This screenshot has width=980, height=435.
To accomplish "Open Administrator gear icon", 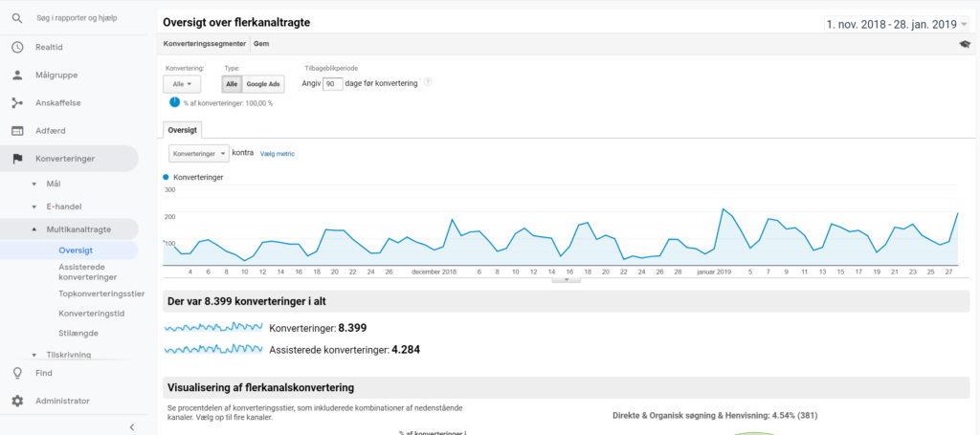I will point(17,401).
